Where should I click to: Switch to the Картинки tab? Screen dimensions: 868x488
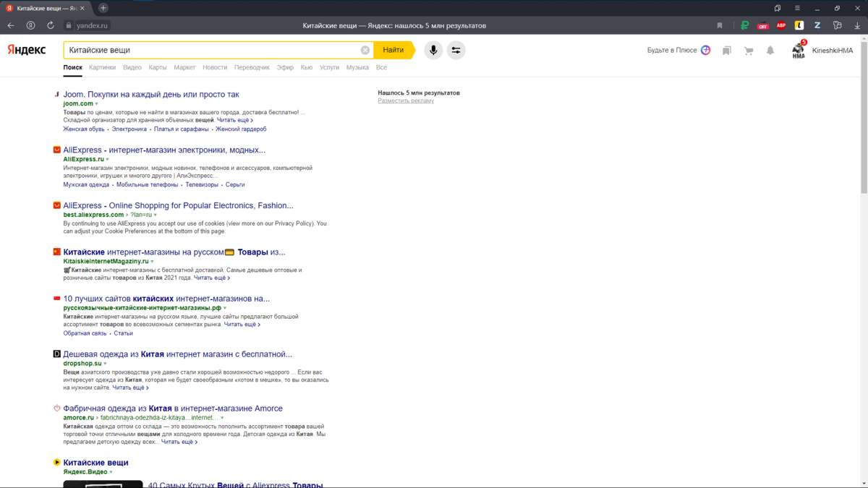tap(103, 67)
